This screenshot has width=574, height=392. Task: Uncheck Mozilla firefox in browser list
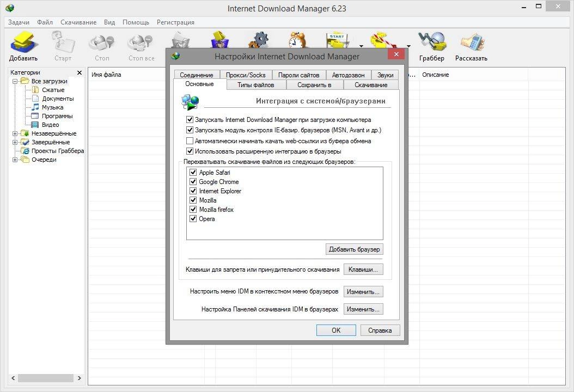pos(193,210)
